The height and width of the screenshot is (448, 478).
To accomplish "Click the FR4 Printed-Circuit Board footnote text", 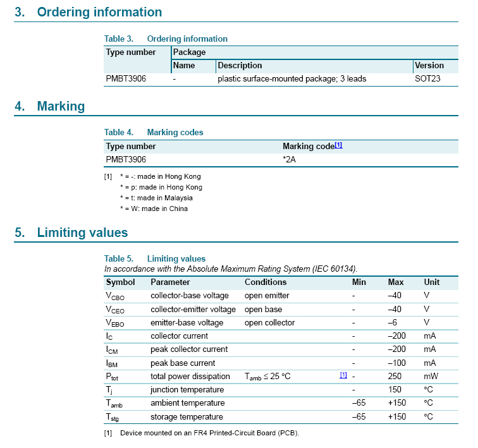I will point(209,433).
